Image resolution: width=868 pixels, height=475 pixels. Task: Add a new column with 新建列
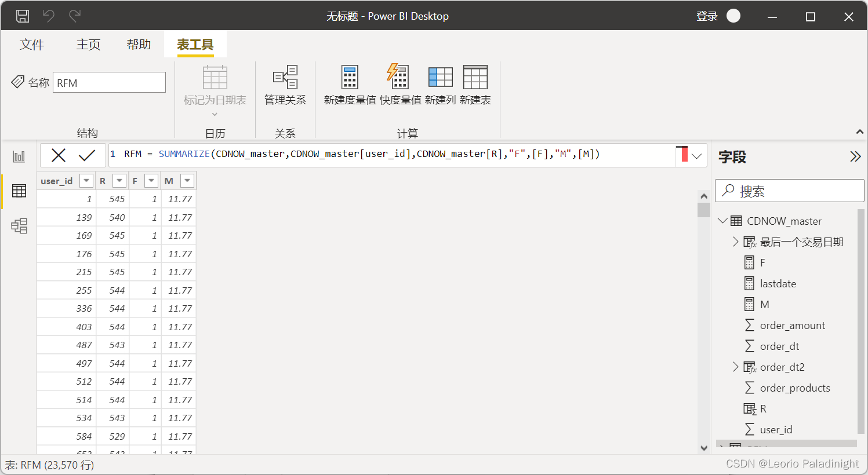[440, 85]
